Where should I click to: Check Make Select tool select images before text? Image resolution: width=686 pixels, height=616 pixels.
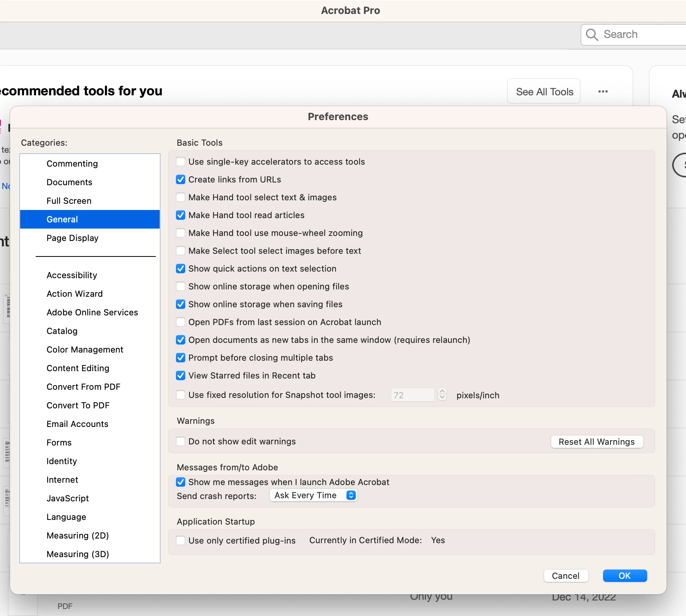pyautogui.click(x=181, y=251)
